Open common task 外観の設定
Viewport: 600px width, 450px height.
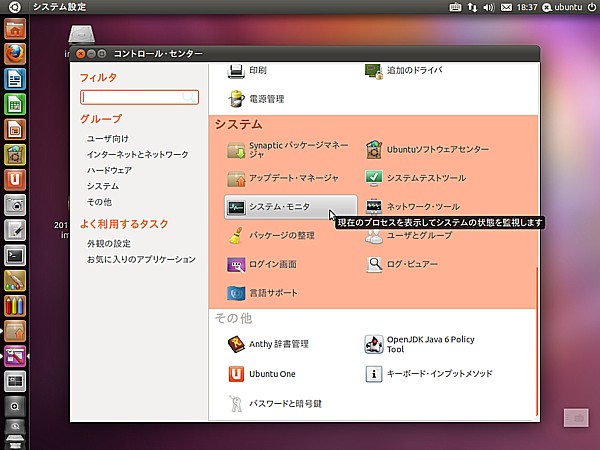point(109,244)
